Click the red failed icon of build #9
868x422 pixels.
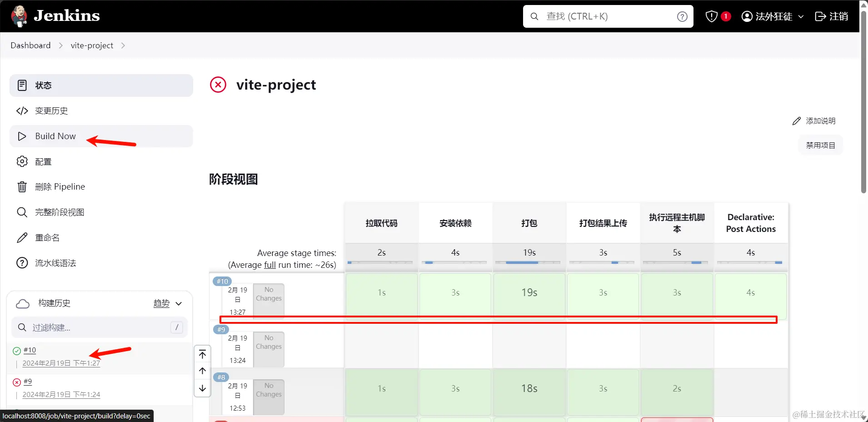17,382
